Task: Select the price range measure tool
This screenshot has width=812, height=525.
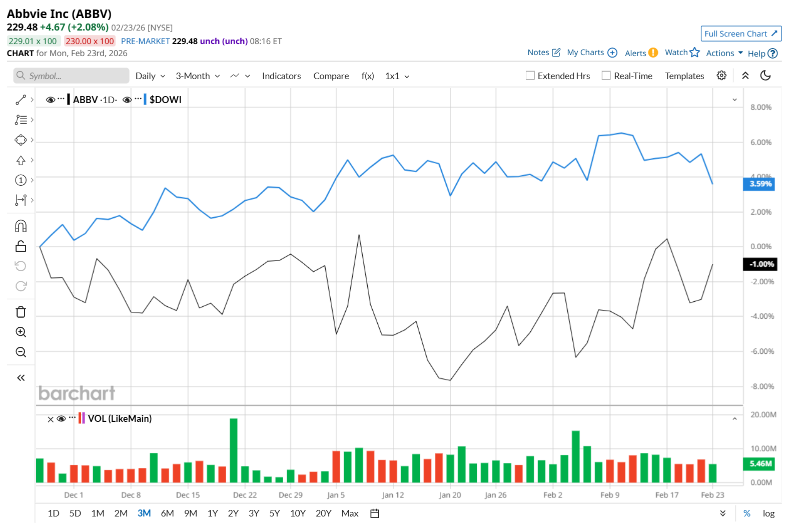Action: pos(21,200)
